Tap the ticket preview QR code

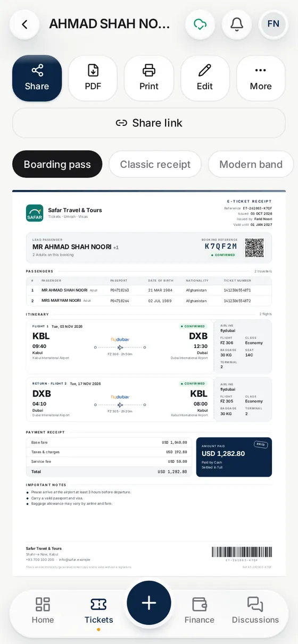pos(254,248)
